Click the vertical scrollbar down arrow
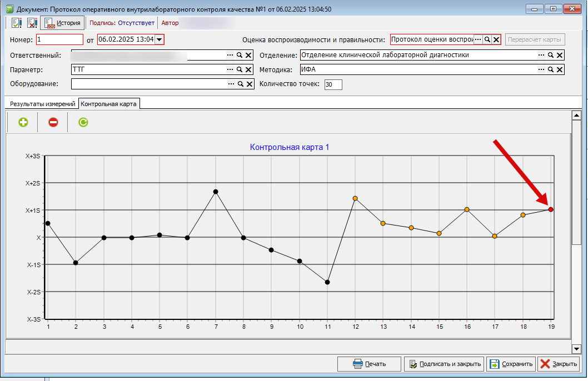The height and width of the screenshot is (381, 588). point(576,349)
